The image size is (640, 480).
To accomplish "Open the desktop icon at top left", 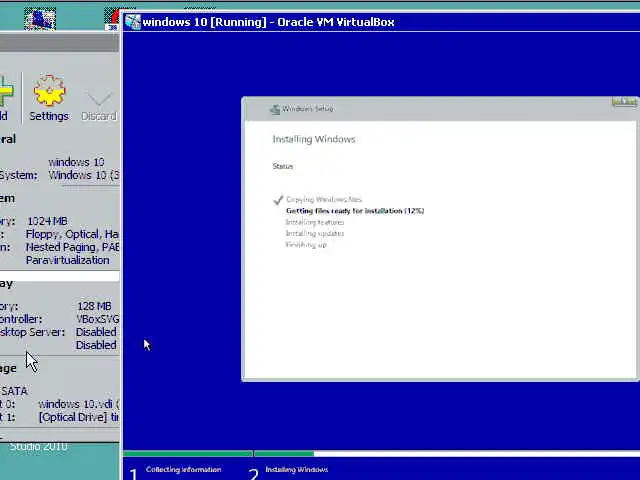I will tap(40, 18).
